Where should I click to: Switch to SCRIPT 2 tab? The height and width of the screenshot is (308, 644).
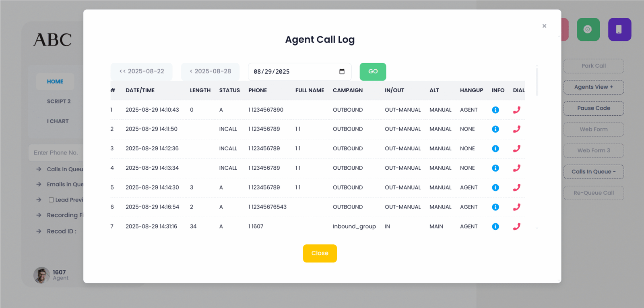(x=59, y=101)
